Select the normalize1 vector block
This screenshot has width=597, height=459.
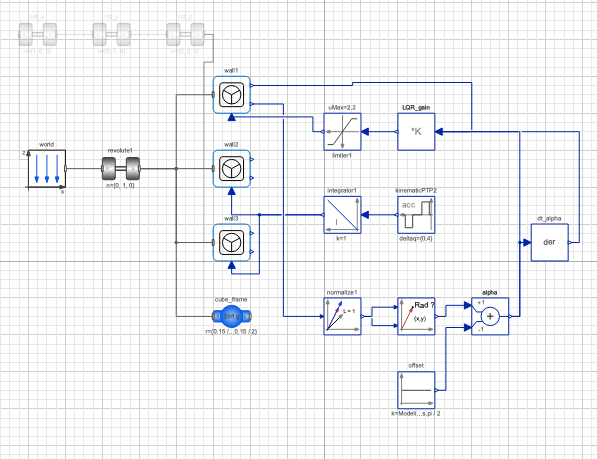coord(342,316)
